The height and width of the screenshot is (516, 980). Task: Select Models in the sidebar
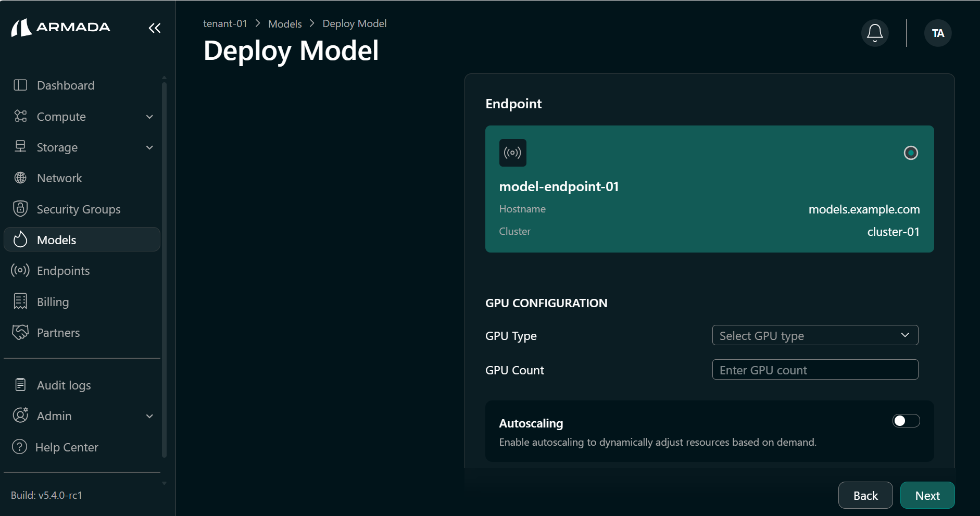pos(82,240)
